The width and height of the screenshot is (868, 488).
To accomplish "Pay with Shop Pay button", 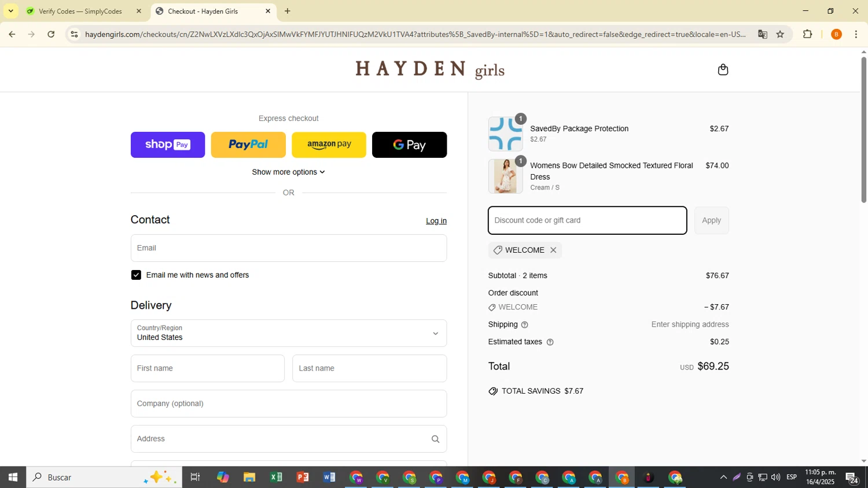I will (x=168, y=145).
